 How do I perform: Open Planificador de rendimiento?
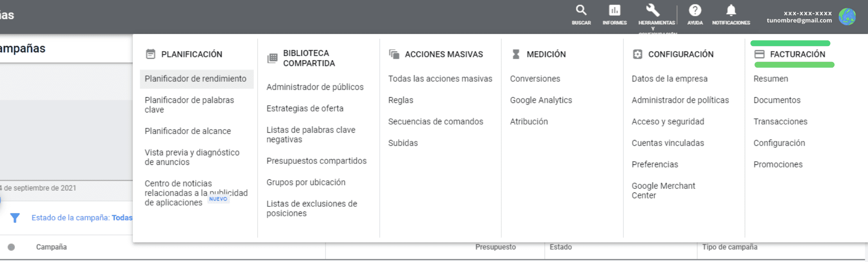[x=195, y=79]
